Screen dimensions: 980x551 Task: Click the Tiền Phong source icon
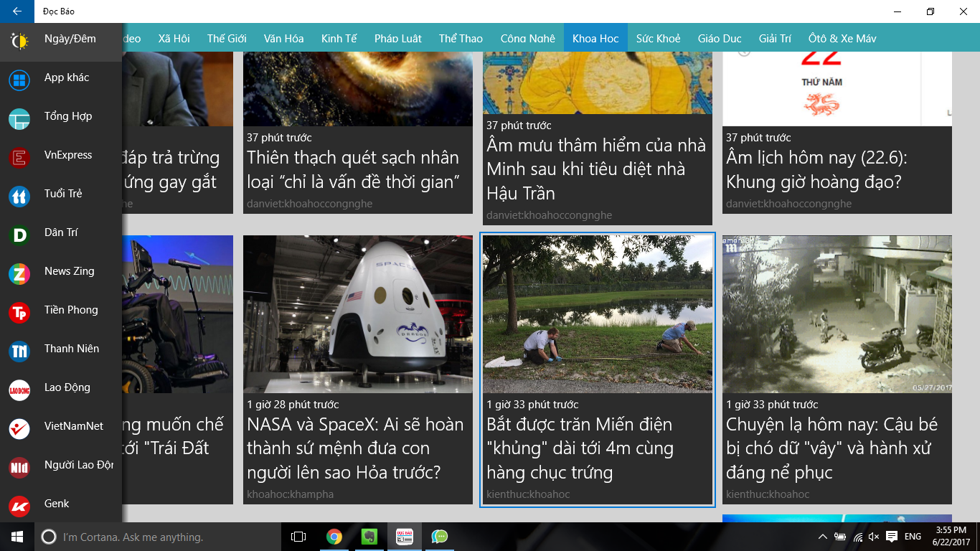coord(19,311)
